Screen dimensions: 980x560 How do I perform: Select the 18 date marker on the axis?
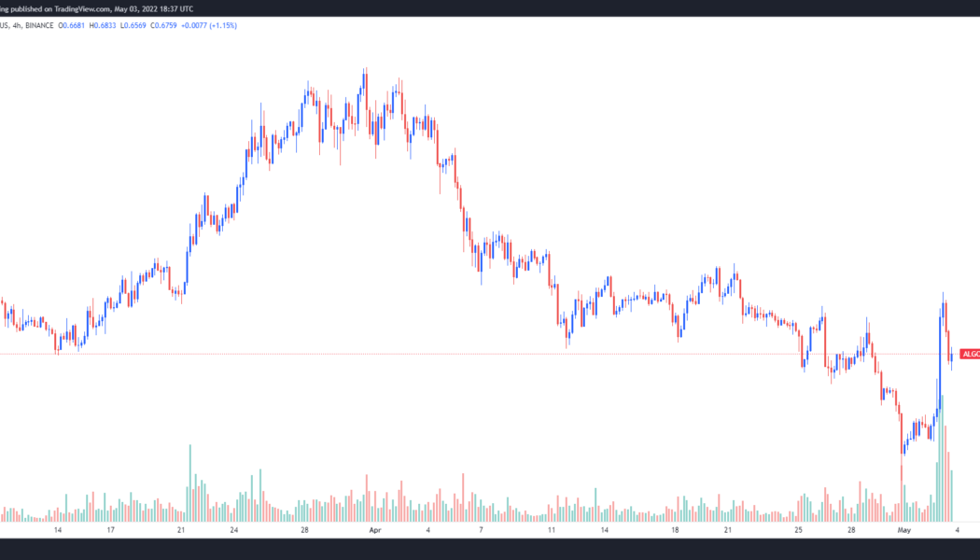[675, 529]
